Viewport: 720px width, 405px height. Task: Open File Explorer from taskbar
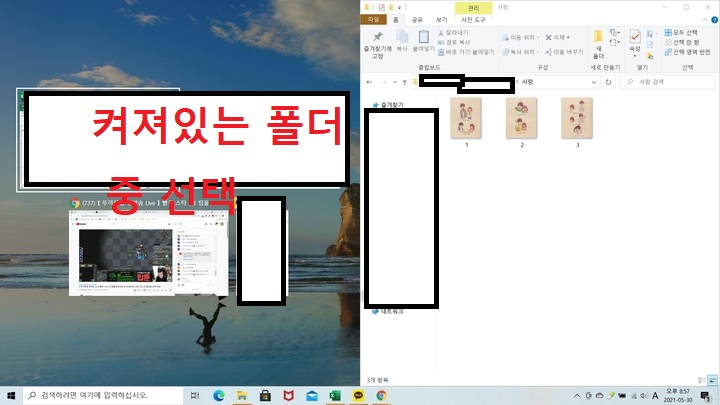[x=242, y=395]
